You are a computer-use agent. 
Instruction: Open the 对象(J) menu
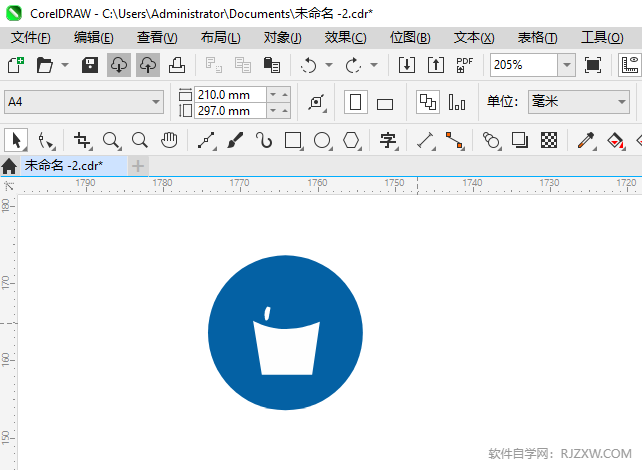283,38
